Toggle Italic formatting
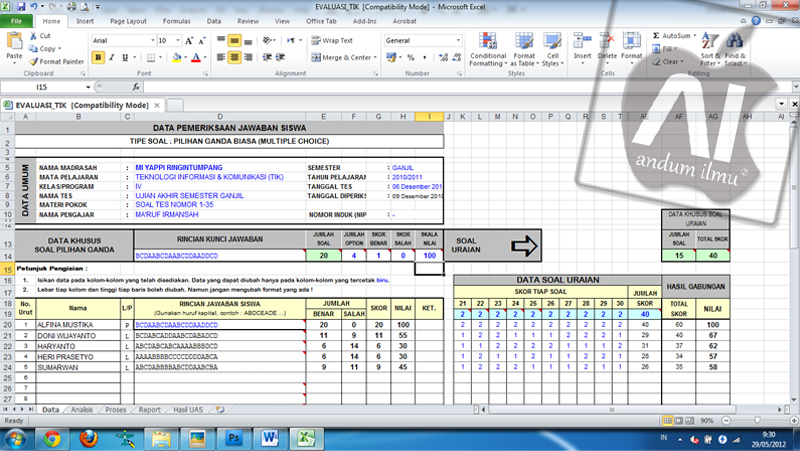 click(111, 57)
